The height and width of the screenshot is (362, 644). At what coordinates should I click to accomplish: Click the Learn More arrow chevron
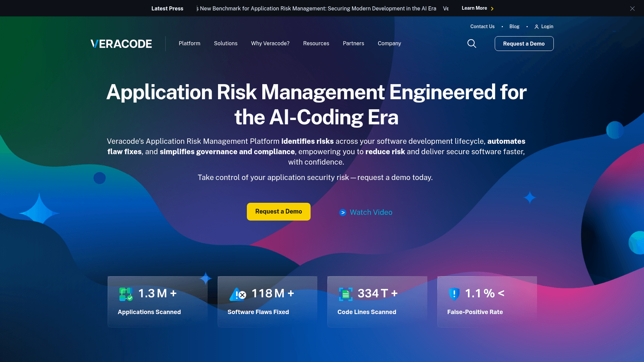[x=492, y=8]
